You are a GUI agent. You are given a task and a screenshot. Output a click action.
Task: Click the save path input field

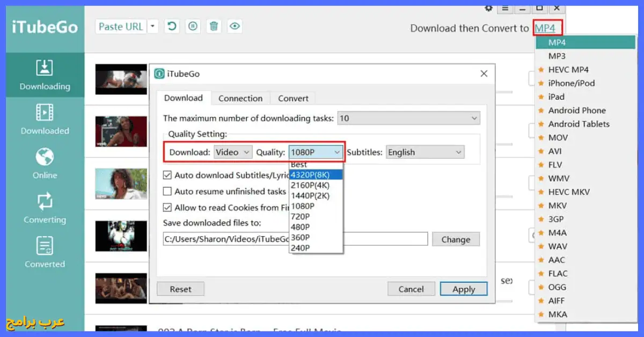[x=295, y=239]
